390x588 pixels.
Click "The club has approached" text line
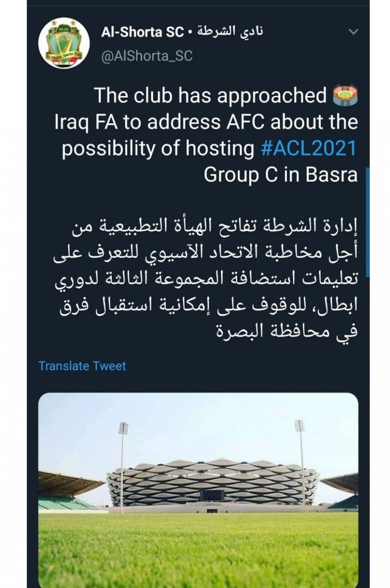[x=210, y=96]
